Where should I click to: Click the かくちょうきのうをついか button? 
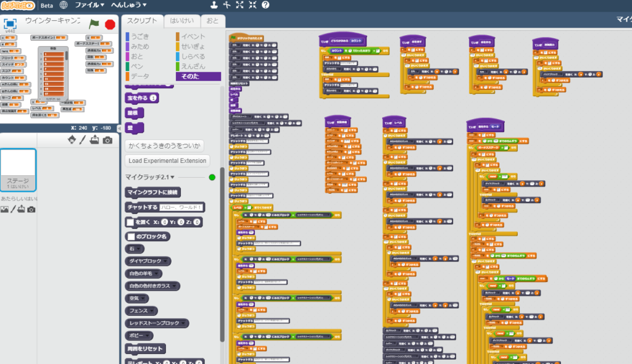coord(164,146)
